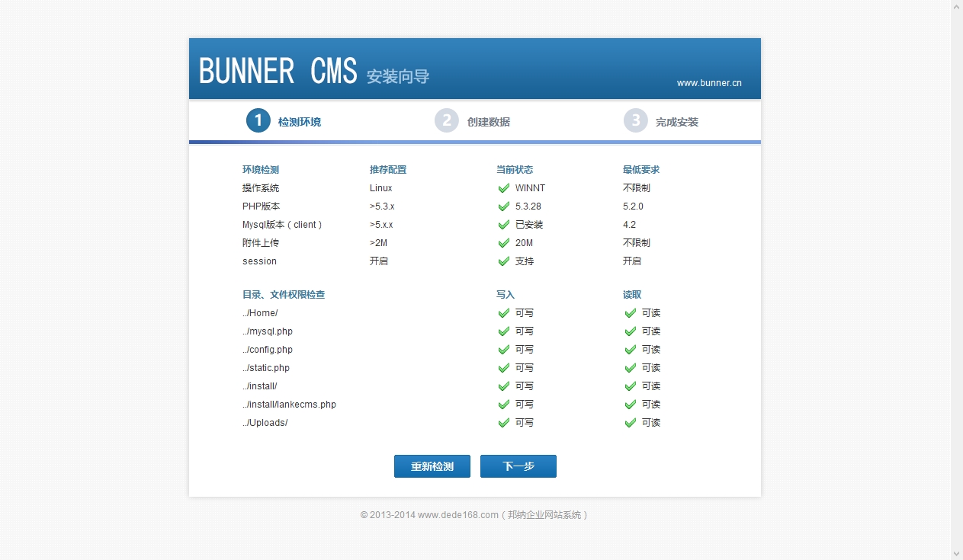Click the 环境检测 column header

click(261, 170)
